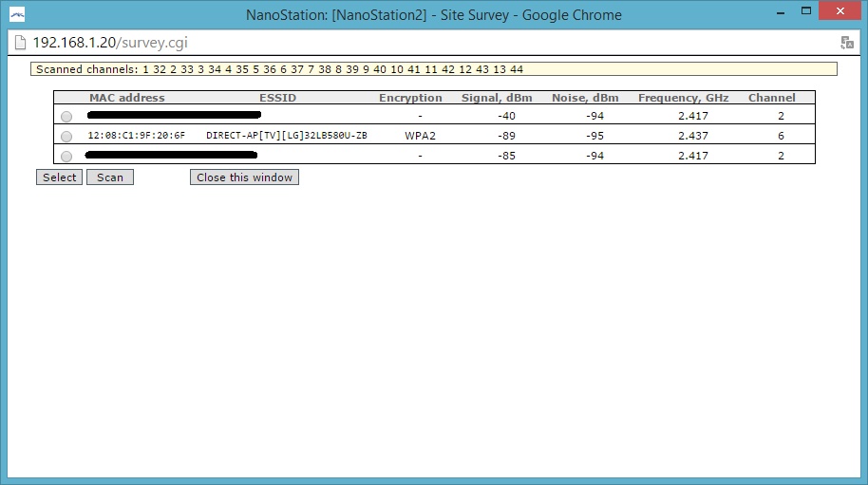Image resolution: width=868 pixels, height=485 pixels.
Task: Click the page document icon beside the URL
Action: [x=21, y=43]
